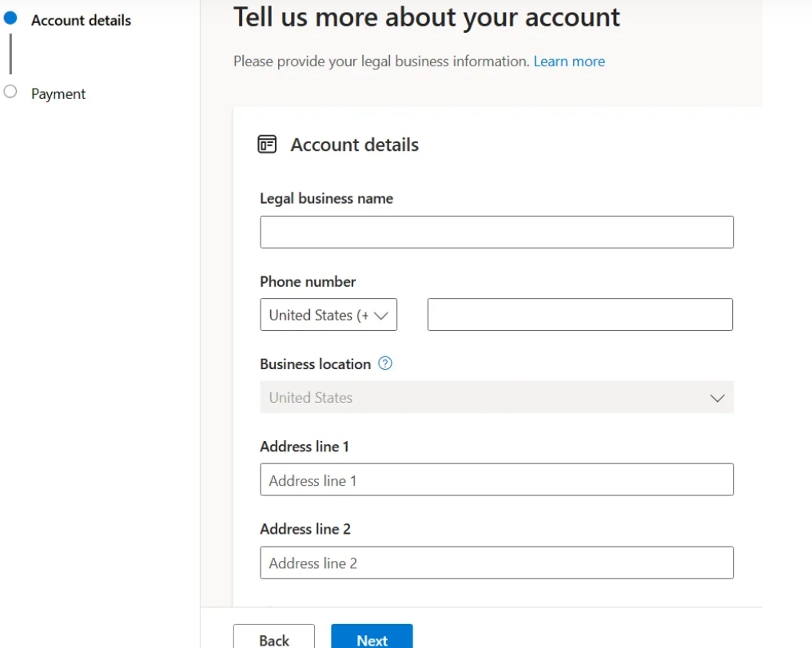Select the Payment step indicator circle
The width and height of the screenshot is (812, 648).
(x=10, y=92)
